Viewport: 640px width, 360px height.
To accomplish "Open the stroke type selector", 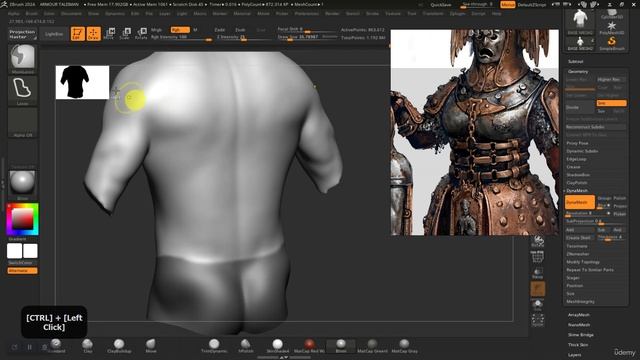I will (22, 91).
